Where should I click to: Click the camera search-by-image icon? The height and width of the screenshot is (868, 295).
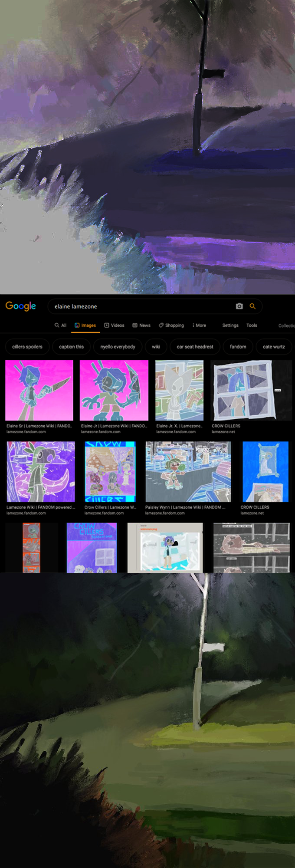point(239,306)
